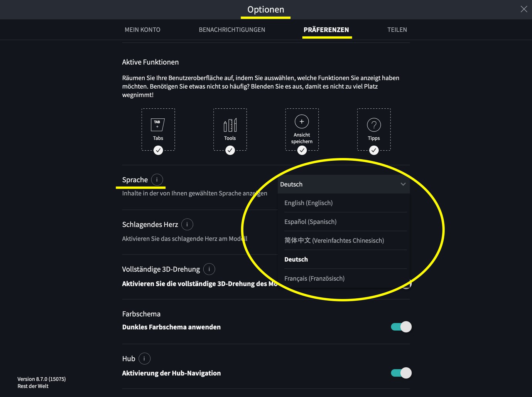Viewport: 532px width, 397px height.
Task: Select 简体中文 (Vereinfachtes Chinesisch) option
Action: click(334, 240)
